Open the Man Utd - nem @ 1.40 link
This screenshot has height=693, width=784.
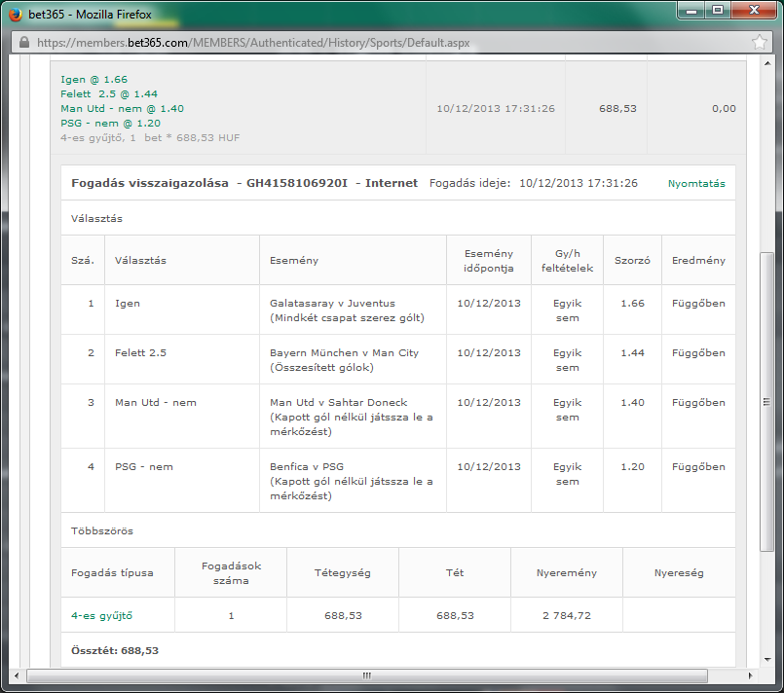pyautogui.click(x=122, y=108)
